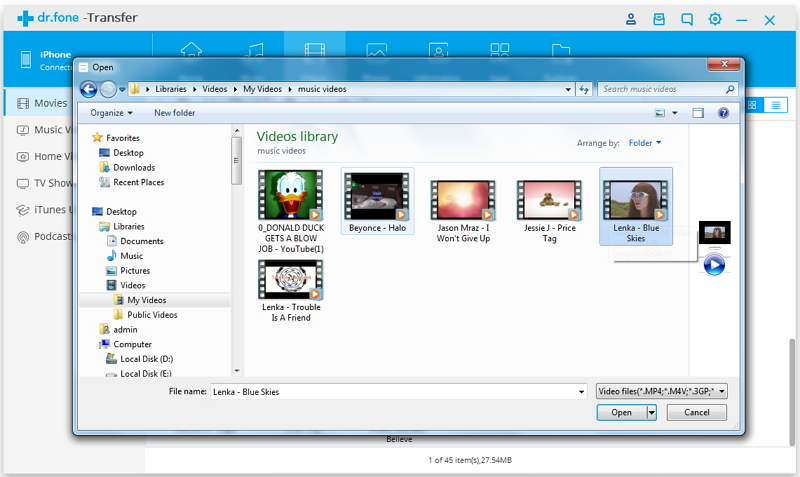Select Podcasts in dr.fone sidebar
Image resolution: width=800 pixels, height=477 pixels.
43,236
